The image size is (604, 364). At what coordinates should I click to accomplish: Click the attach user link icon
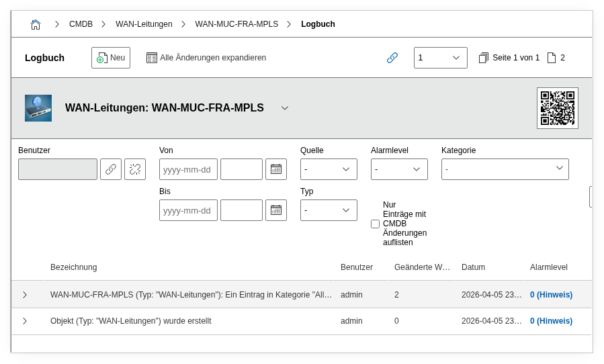pos(111,169)
